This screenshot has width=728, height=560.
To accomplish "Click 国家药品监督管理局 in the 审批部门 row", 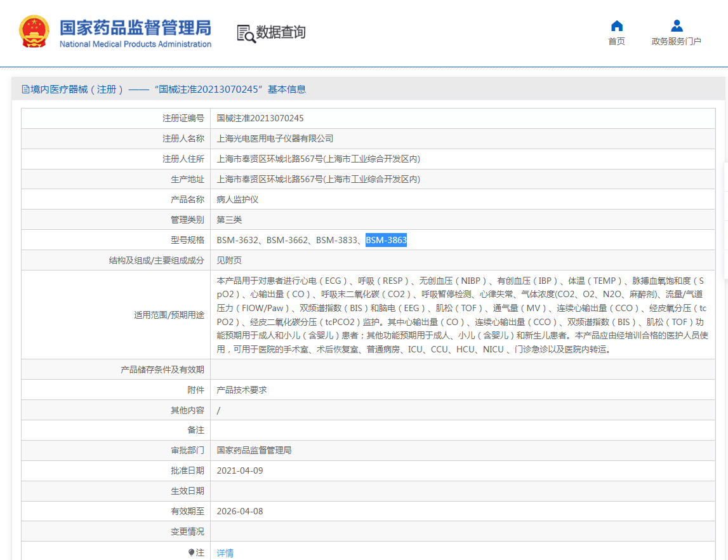I will [x=255, y=450].
